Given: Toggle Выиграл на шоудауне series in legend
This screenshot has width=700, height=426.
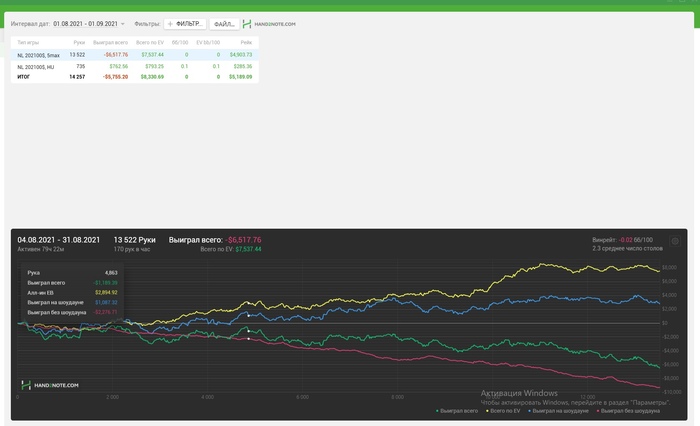Looking at the screenshot, I should pyautogui.click(x=558, y=411).
